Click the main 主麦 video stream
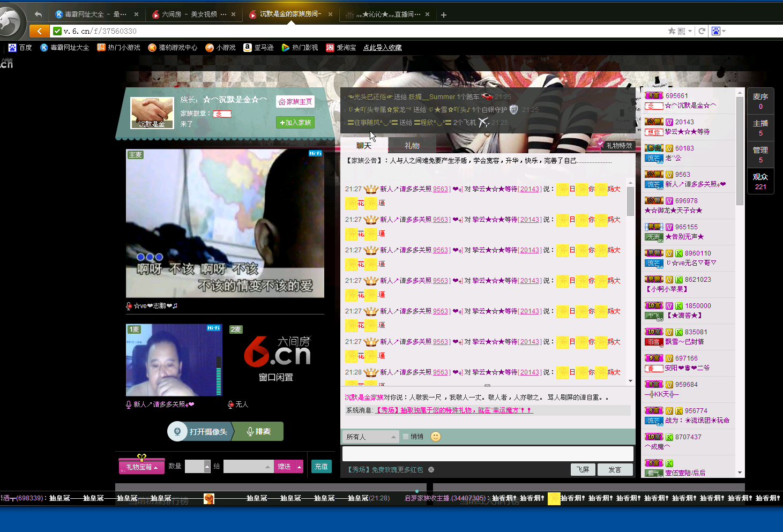Image resolution: width=783 pixels, height=532 pixels. [x=225, y=223]
